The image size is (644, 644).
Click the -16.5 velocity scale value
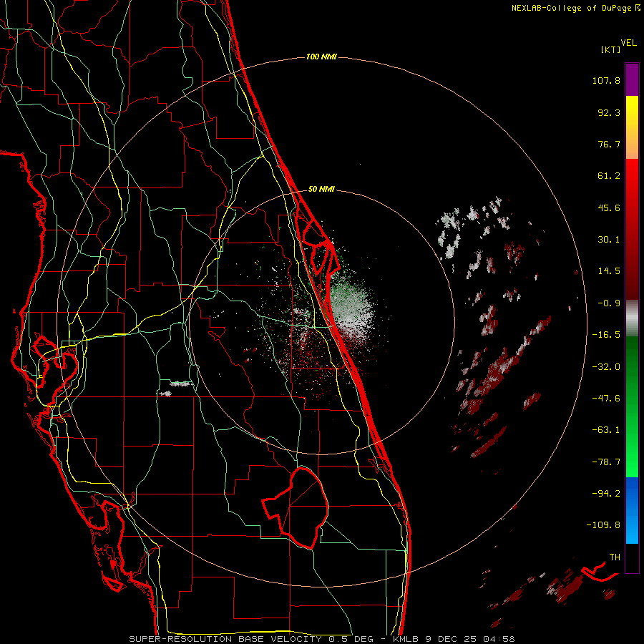tap(606, 335)
